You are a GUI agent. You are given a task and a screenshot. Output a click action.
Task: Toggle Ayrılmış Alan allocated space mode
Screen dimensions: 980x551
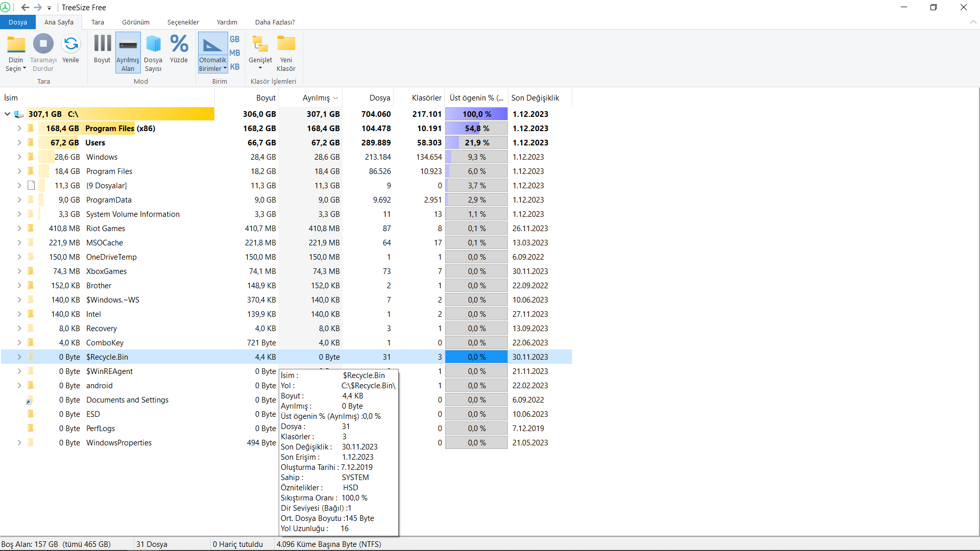128,45
